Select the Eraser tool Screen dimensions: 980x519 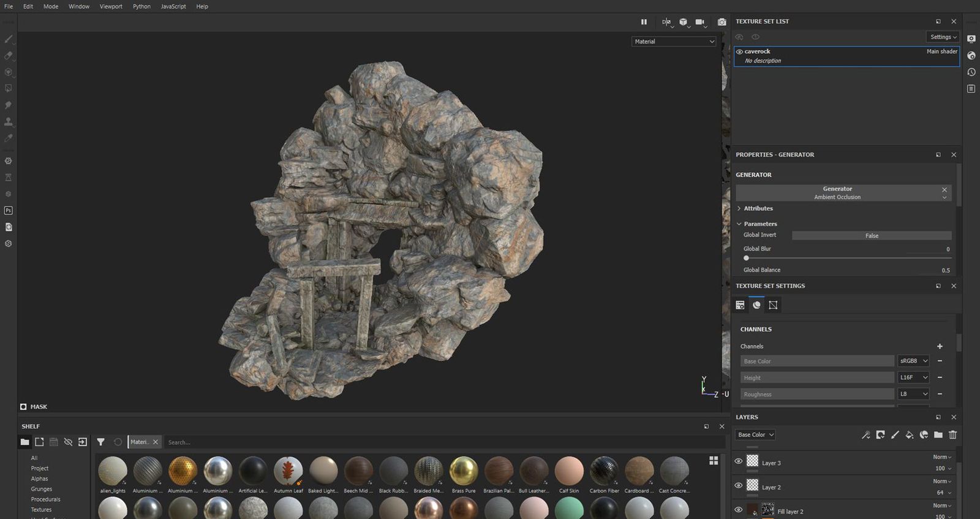point(9,55)
